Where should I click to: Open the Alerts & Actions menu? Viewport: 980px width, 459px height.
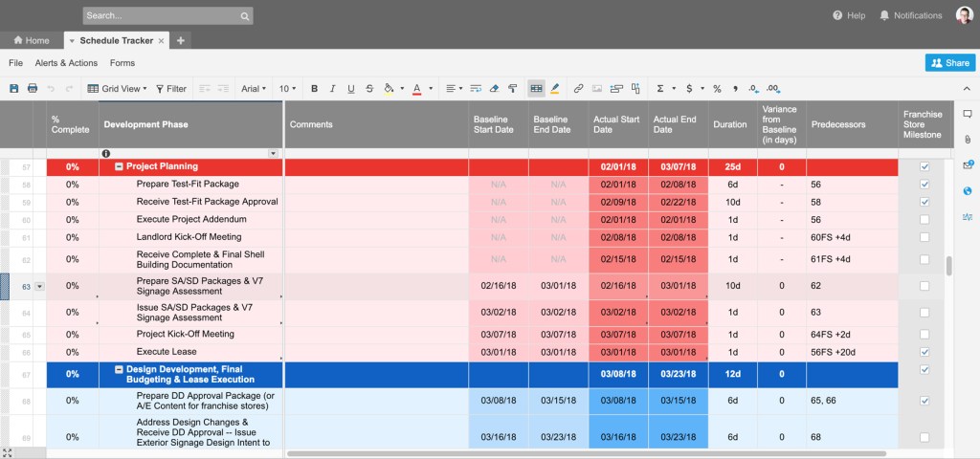(x=66, y=63)
